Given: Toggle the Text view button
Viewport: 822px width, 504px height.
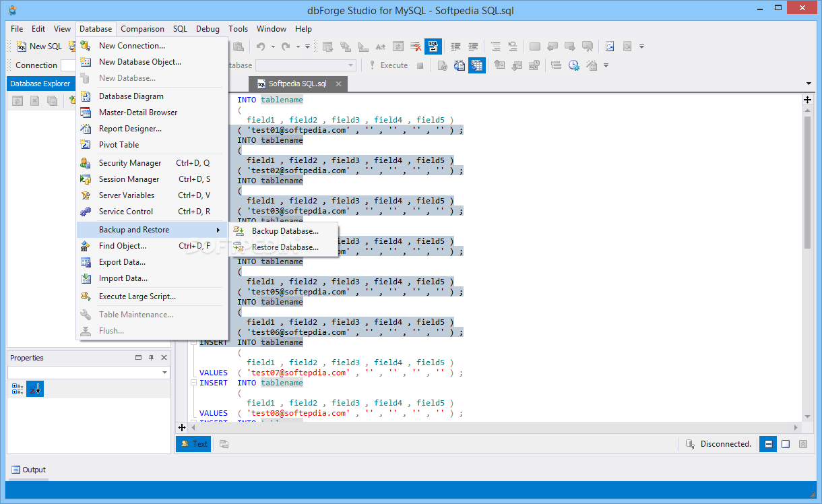Looking at the screenshot, I should click(x=193, y=444).
